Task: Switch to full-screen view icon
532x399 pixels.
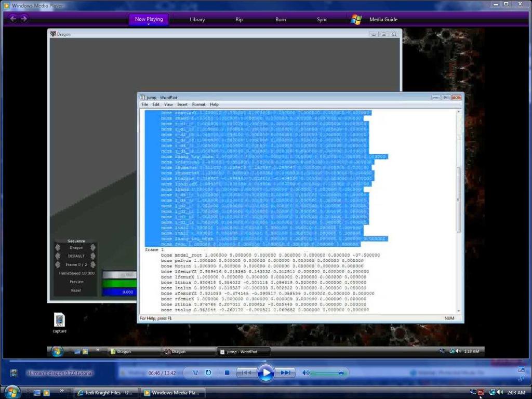Action: coord(521,369)
